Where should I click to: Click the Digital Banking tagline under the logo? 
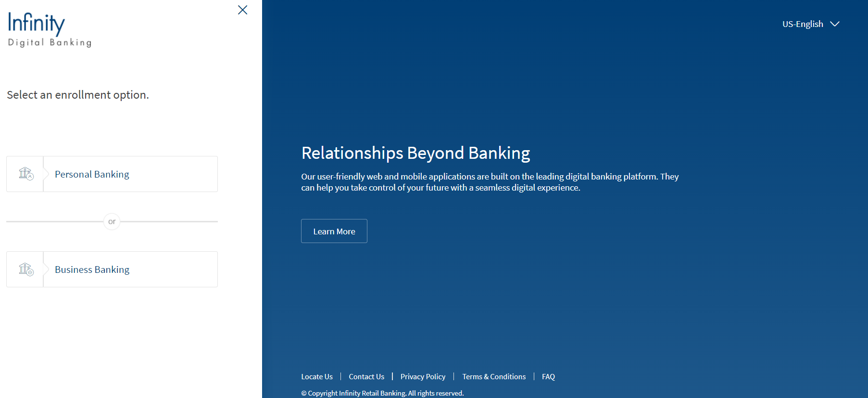point(50,42)
